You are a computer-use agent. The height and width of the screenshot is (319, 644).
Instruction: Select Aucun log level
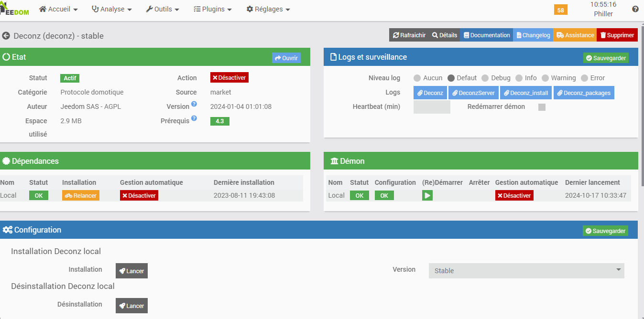click(x=417, y=78)
